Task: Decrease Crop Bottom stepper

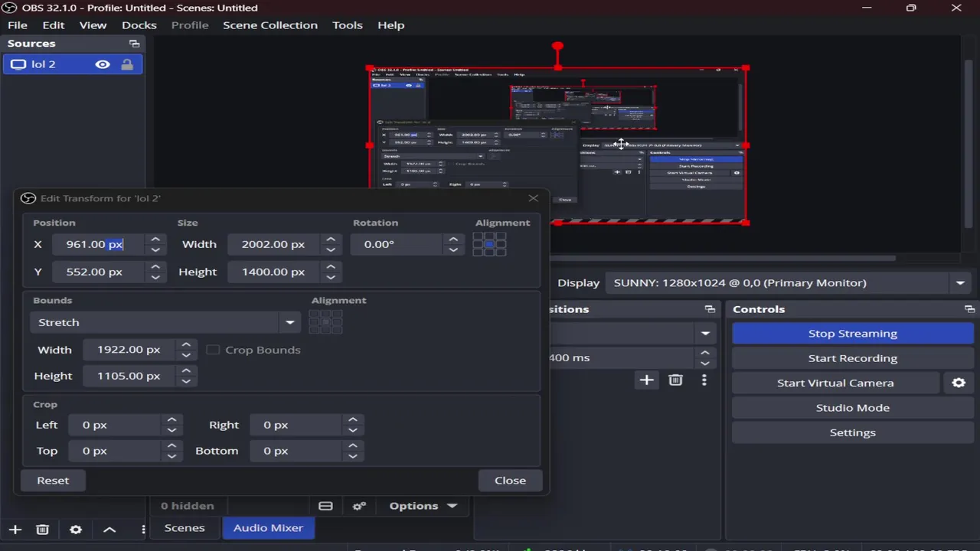Action: (x=352, y=456)
